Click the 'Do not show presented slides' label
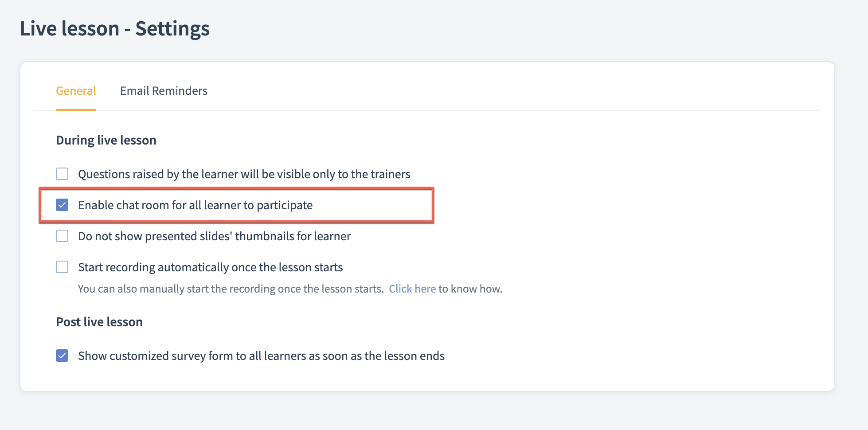Screen dimensions: 868x430 [215, 236]
